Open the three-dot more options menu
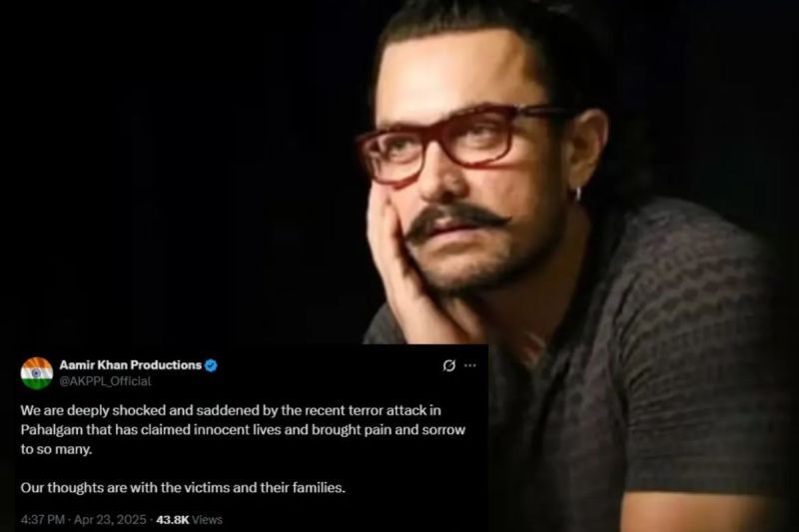Screen dimensions: 799x532 pyautogui.click(x=470, y=365)
